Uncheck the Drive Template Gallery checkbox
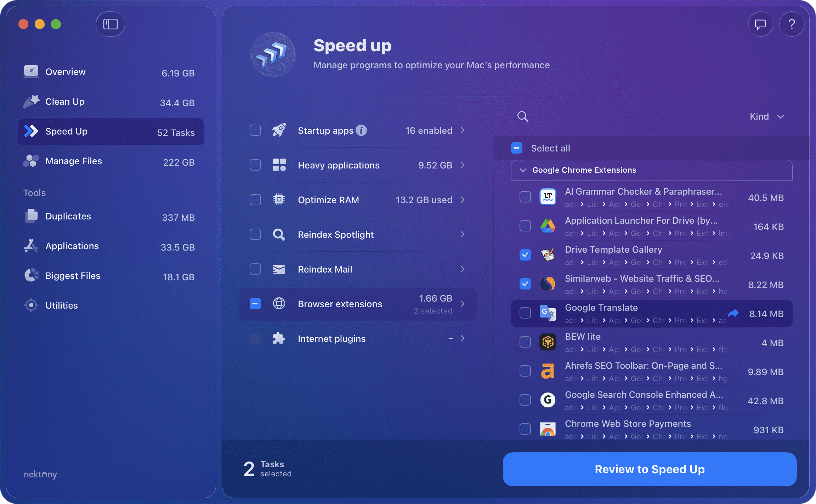Viewport: 816px width, 504px height. point(525,255)
